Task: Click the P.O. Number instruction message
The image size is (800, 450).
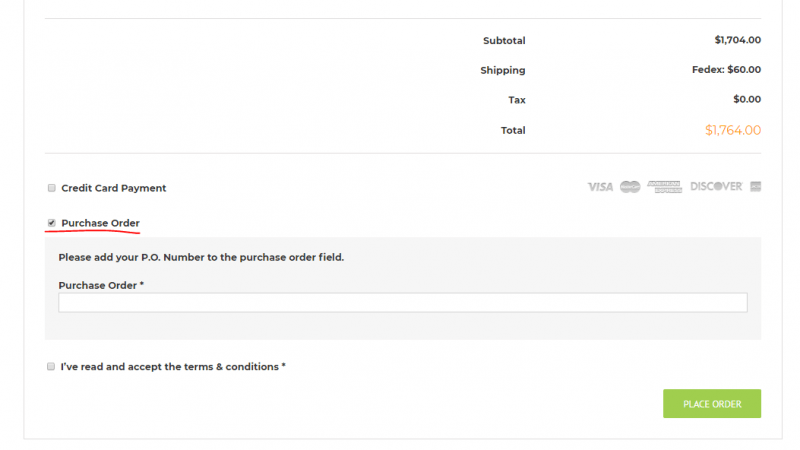Action: 201,258
